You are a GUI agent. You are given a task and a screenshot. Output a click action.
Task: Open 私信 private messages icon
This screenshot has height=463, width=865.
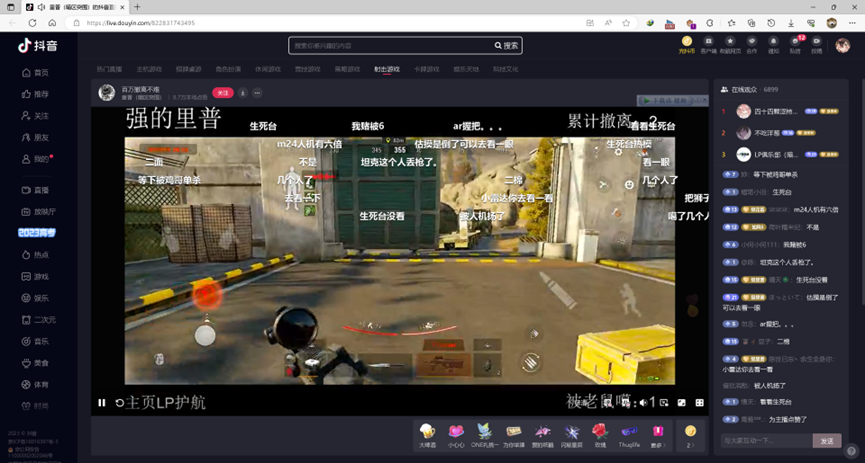[x=795, y=45]
